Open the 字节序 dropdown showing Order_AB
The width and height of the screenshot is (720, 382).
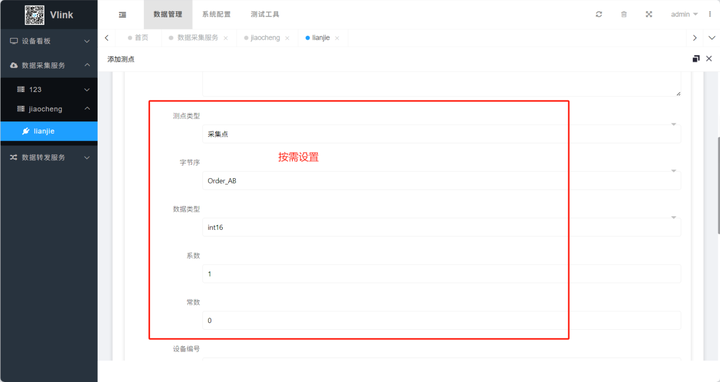(441, 180)
